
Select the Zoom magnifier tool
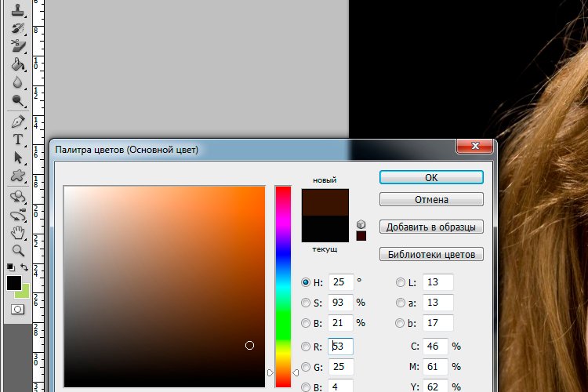[x=17, y=251]
